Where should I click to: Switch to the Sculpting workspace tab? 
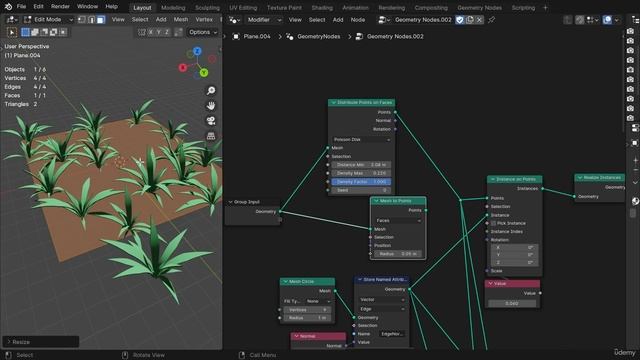[x=207, y=7]
